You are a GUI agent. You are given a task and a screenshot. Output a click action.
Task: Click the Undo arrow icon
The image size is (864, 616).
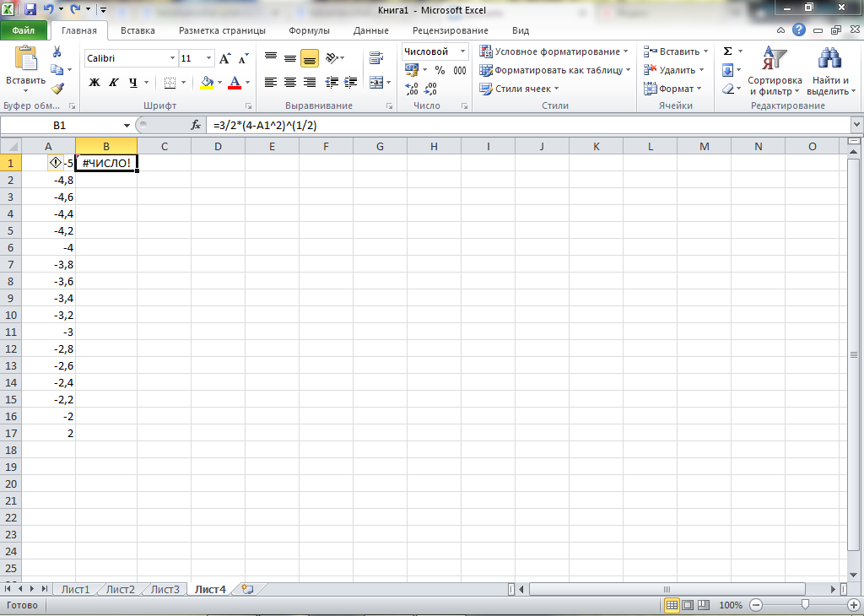click(48, 9)
